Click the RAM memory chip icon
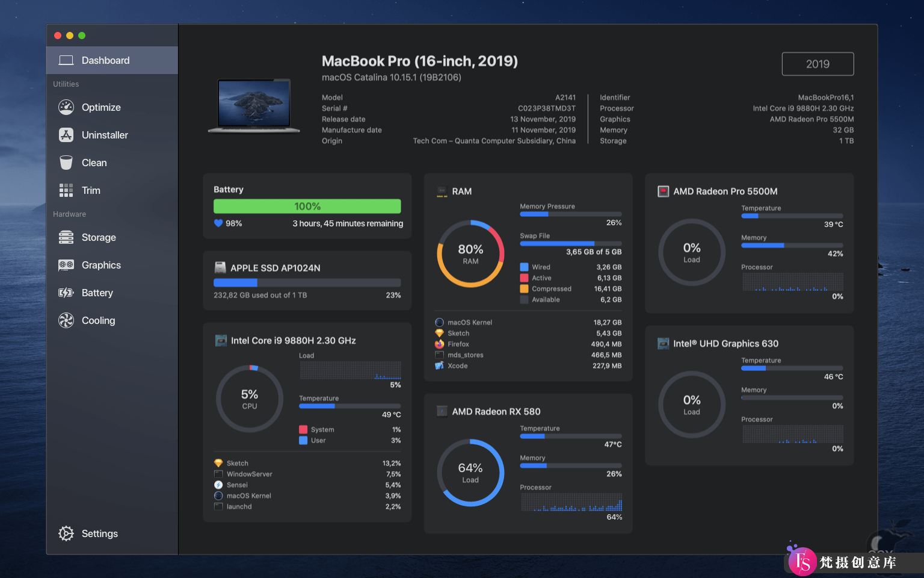 click(442, 191)
